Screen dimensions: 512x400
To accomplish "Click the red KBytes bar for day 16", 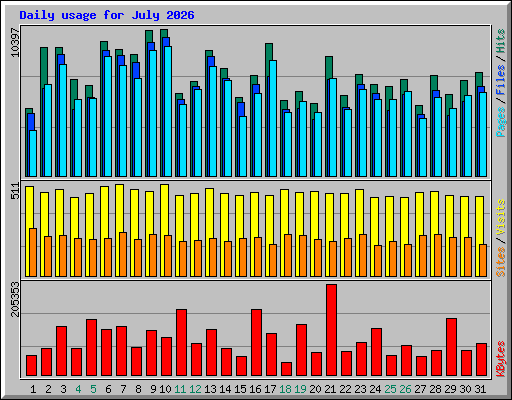I will click(x=256, y=343).
